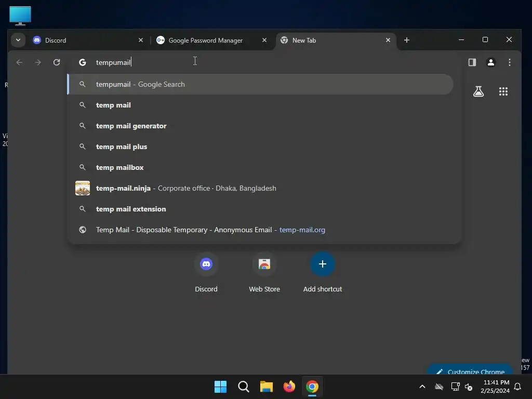Viewport: 532px width, 399px height.
Task: Reload the current page
Action: tap(57, 62)
